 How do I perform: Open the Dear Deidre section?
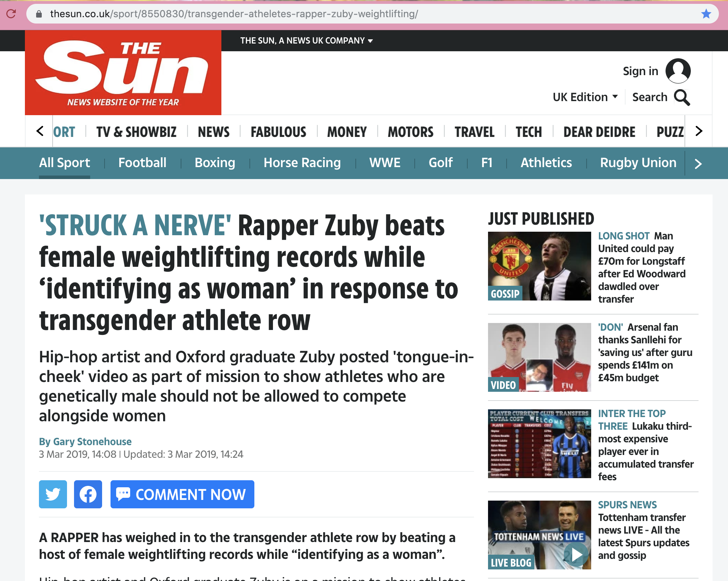599,132
